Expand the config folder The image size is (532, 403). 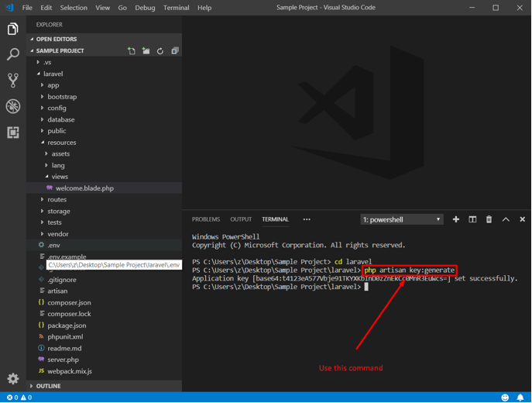point(105,108)
